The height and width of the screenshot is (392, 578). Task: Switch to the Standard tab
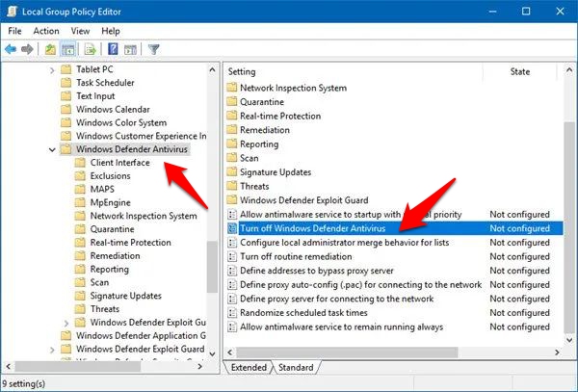(296, 367)
